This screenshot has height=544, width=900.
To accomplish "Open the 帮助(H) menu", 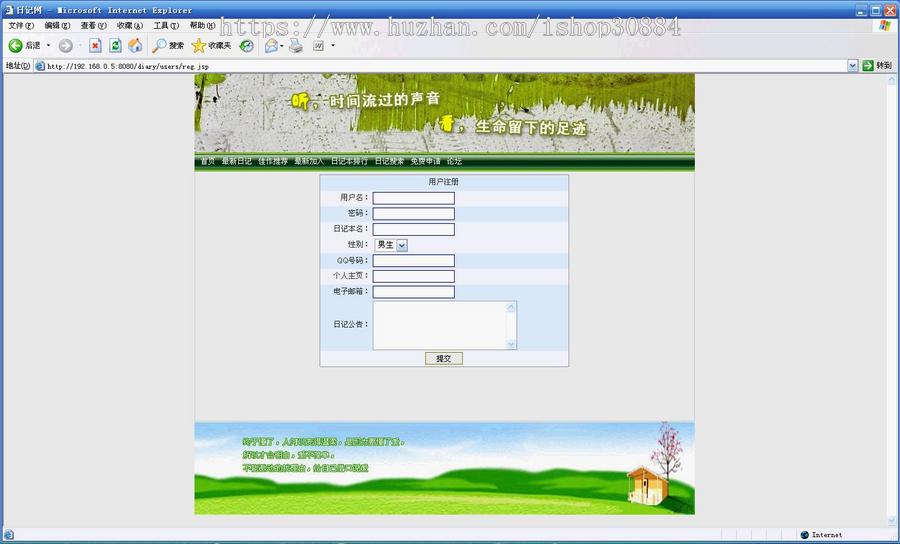I will pos(203,26).
